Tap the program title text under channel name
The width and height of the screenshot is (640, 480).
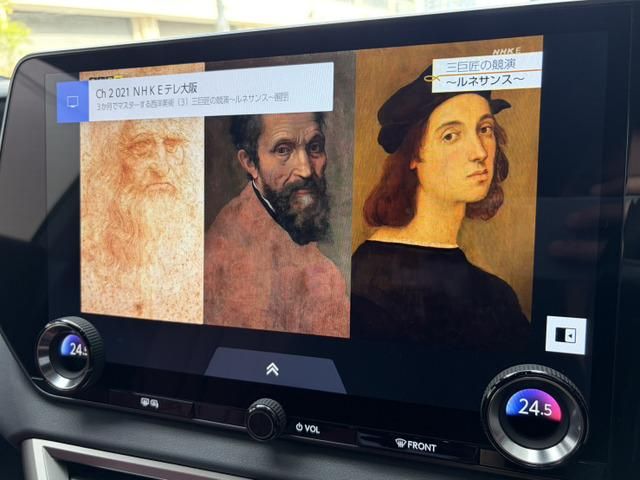click(x=193, y=101)
